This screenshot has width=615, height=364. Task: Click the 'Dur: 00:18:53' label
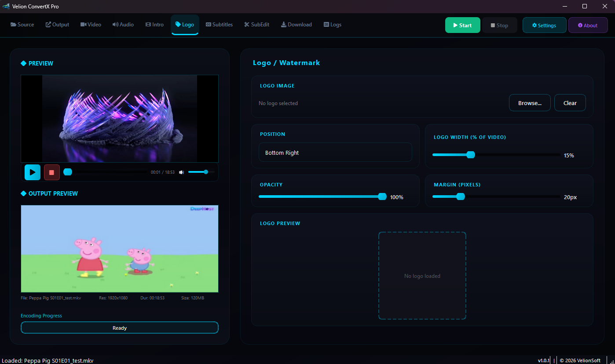tap(152, 298)
